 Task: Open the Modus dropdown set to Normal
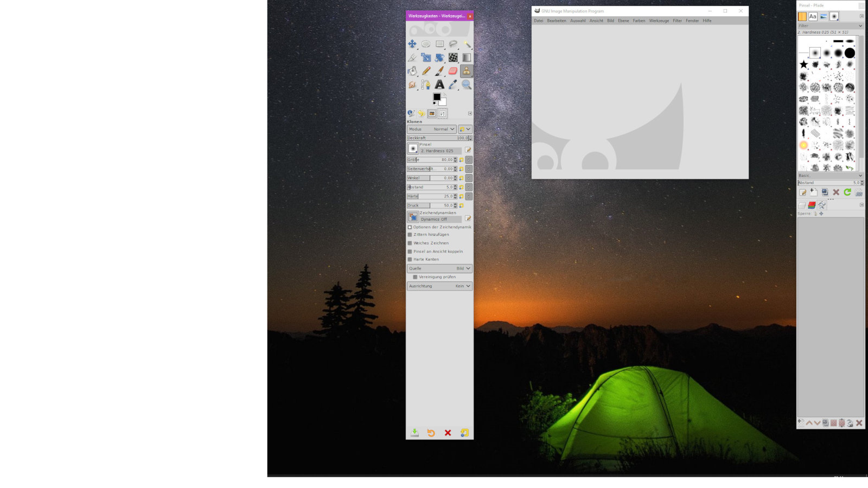[432, 129]
